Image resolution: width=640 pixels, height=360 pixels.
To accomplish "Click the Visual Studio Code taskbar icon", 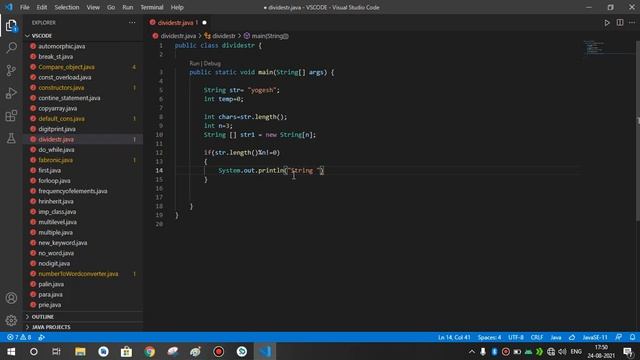I will [x=265, y=351].
